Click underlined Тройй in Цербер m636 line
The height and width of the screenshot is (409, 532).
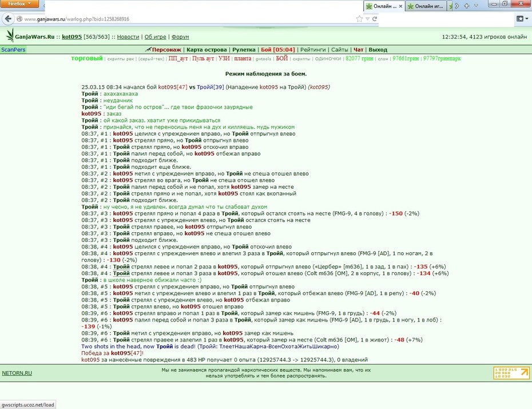[121, 267]
